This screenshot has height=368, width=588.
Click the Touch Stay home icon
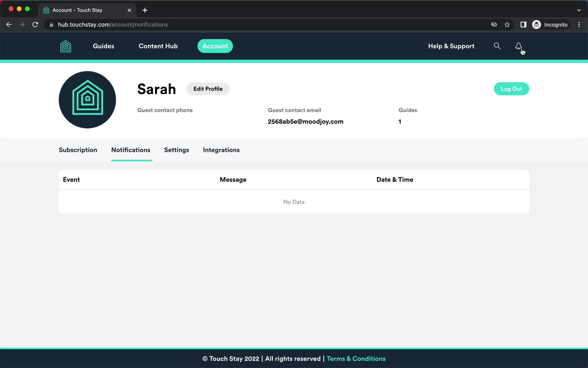66,46
